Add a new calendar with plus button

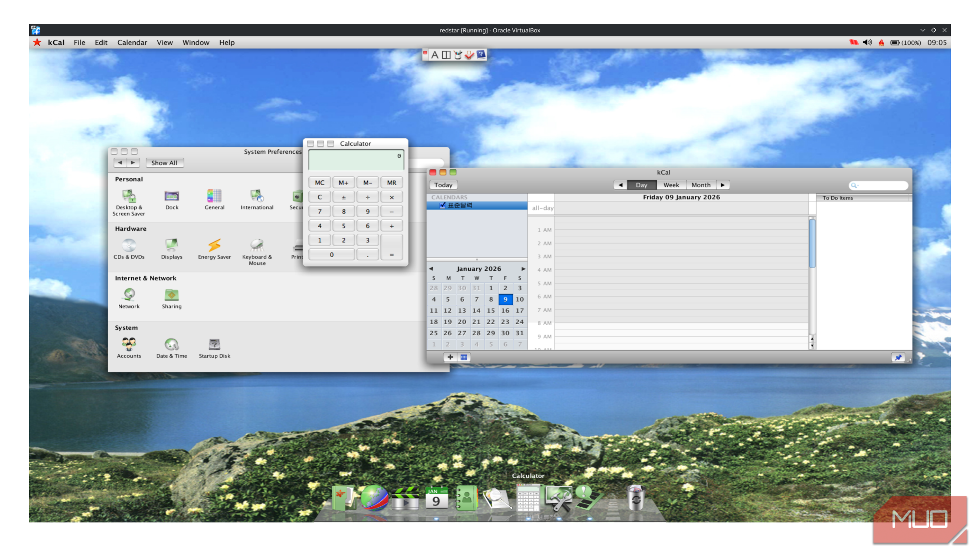tap(450, 357)
